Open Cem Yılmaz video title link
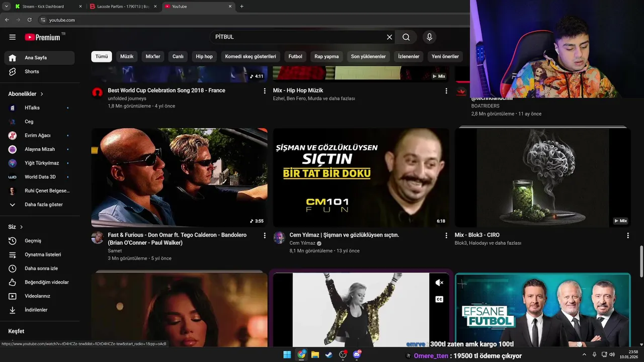Screen dimensions: 644x362 344,235
